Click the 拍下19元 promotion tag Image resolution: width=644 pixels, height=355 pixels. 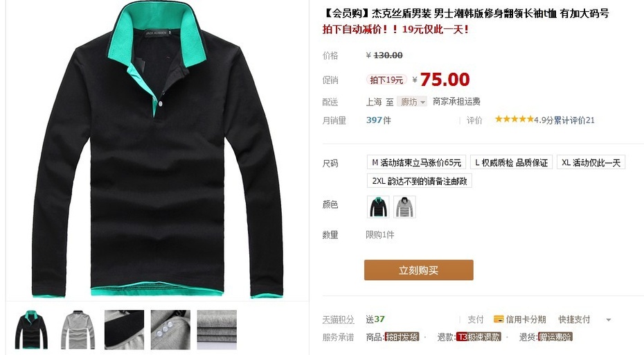point(386,80)
